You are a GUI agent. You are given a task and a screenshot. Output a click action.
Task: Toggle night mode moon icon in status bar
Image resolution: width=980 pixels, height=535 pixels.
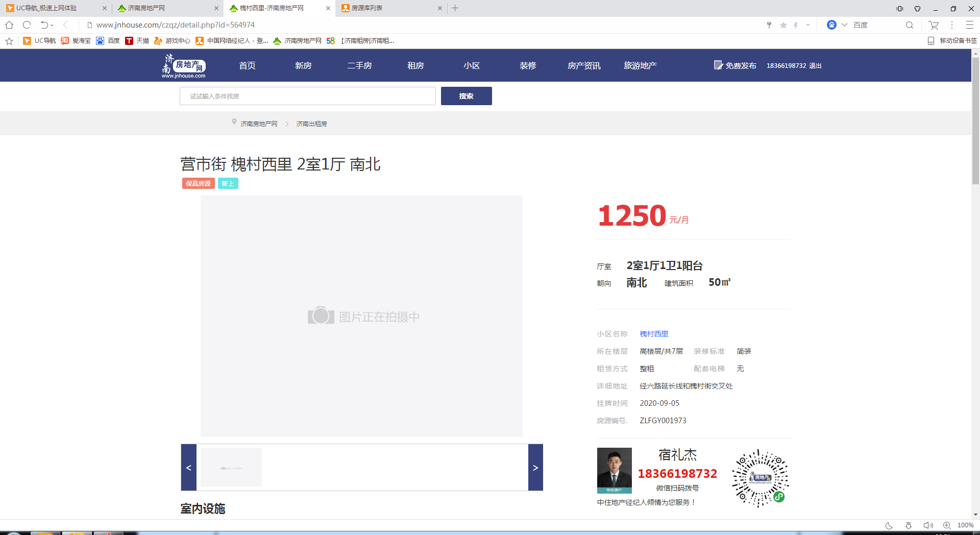(x=889, y=525)
